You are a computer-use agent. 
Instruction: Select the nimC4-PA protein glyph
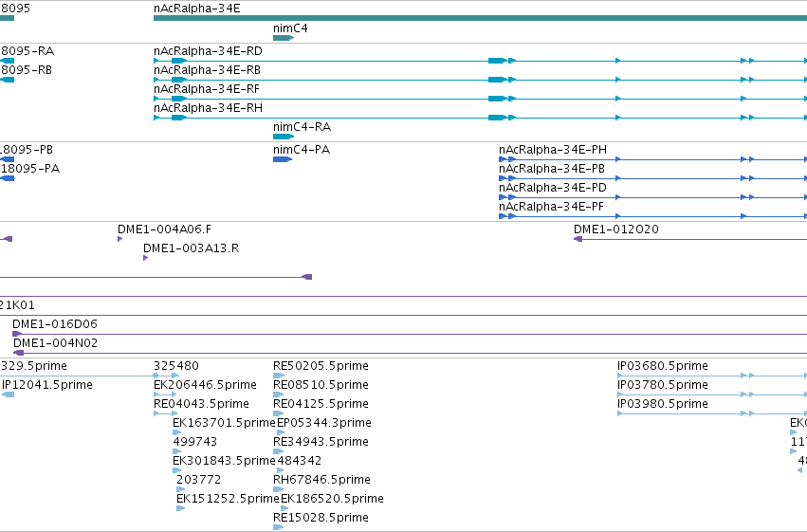[x=283, y=159]
